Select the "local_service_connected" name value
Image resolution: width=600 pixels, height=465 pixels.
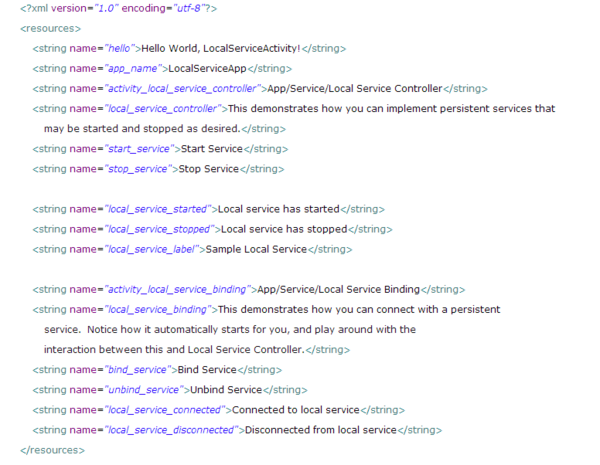165,410
